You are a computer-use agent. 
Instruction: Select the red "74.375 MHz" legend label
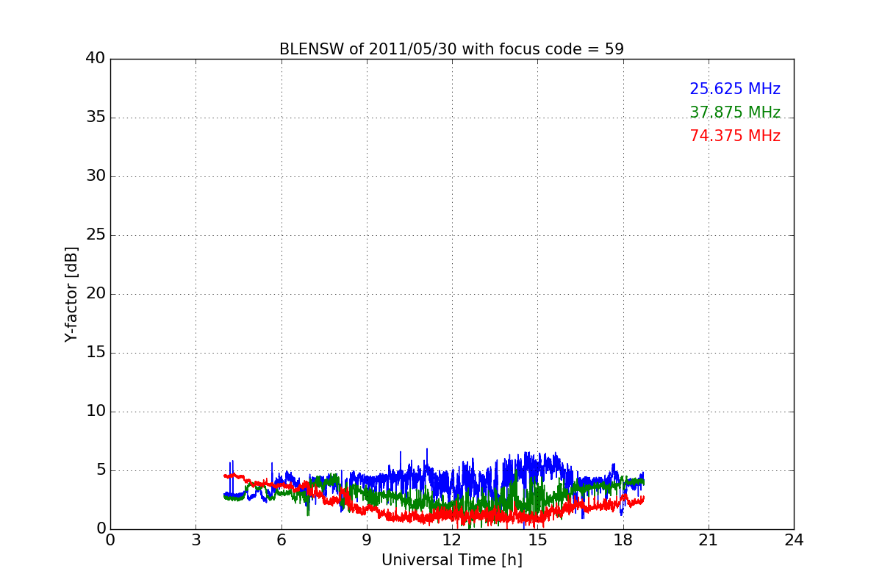pyautogui.click(x=735, y=136)
